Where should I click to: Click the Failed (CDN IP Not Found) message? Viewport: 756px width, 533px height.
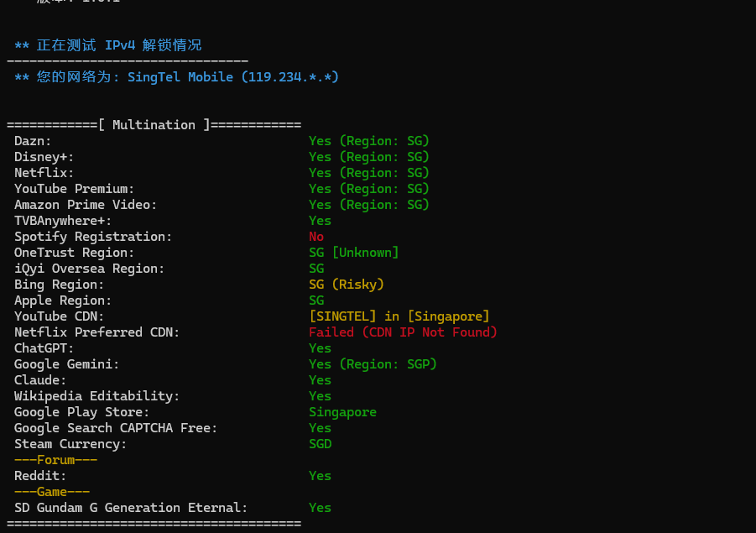click(403, 332)
